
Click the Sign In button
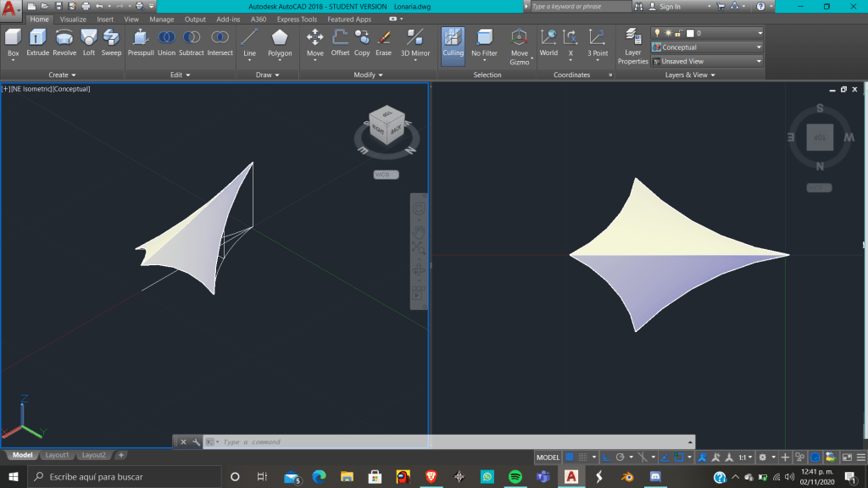click(x=670, y=7)
